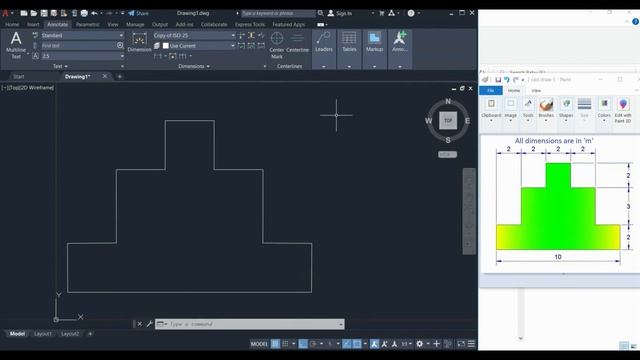
Task: Toggle Object Snap in status bar
Action: [357, 344]
